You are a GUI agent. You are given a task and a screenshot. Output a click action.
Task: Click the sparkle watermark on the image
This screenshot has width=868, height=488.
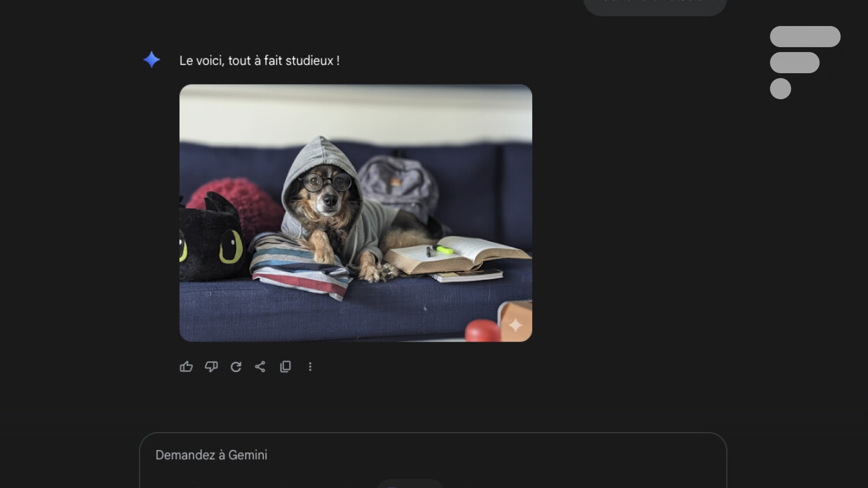pyautogui.click(x=515, y=325)
